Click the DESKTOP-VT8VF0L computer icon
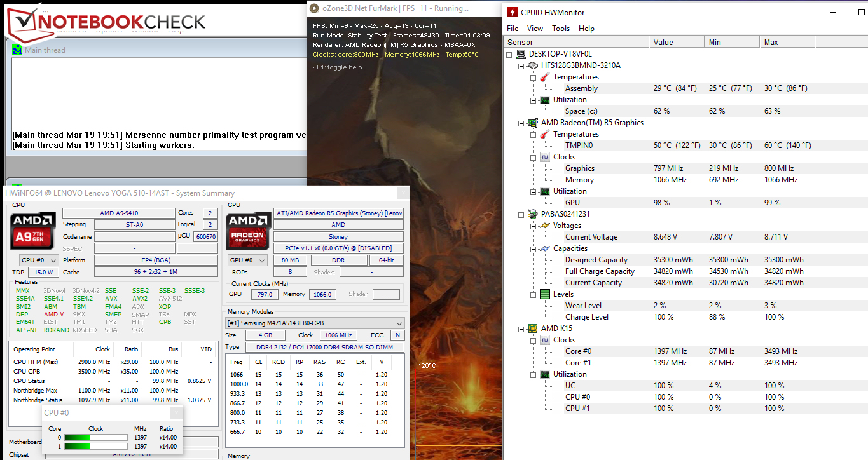This screenshot has height=460, width=868. click(521, 54)
